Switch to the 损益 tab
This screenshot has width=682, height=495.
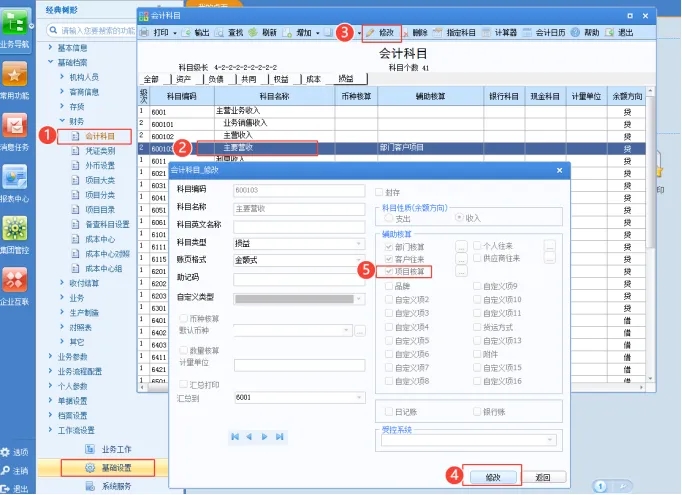(x=346, y=79)
